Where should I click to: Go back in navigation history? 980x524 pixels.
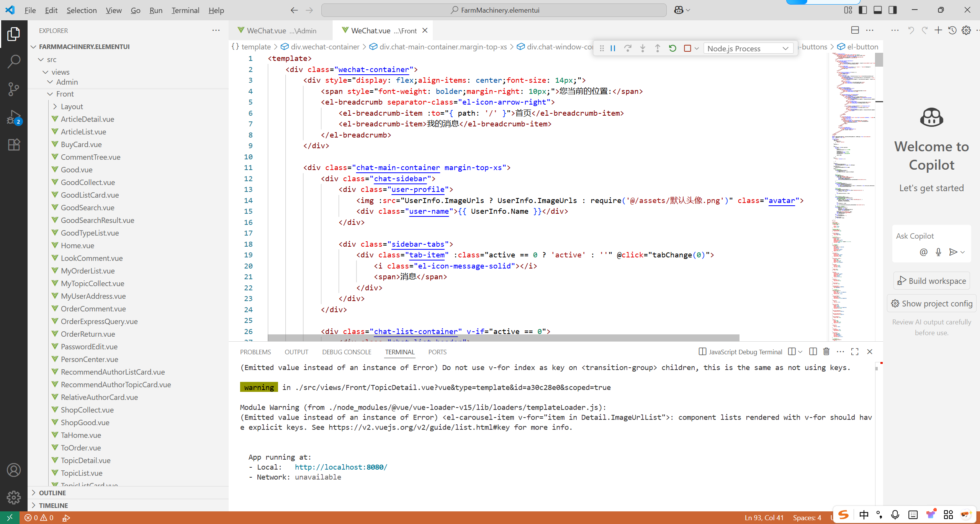[x=294, y=10]
